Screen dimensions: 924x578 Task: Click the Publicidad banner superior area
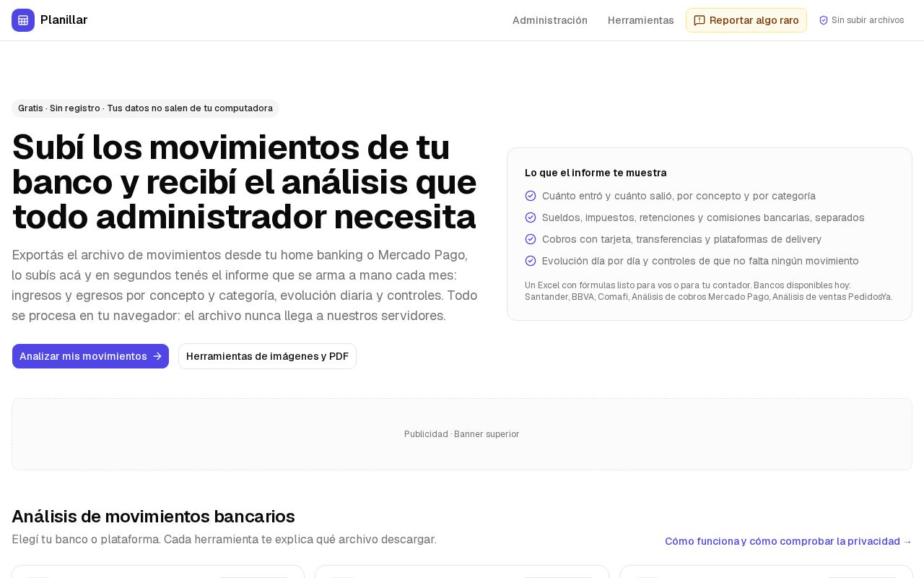pyautogui.click(x=462, y=434)
